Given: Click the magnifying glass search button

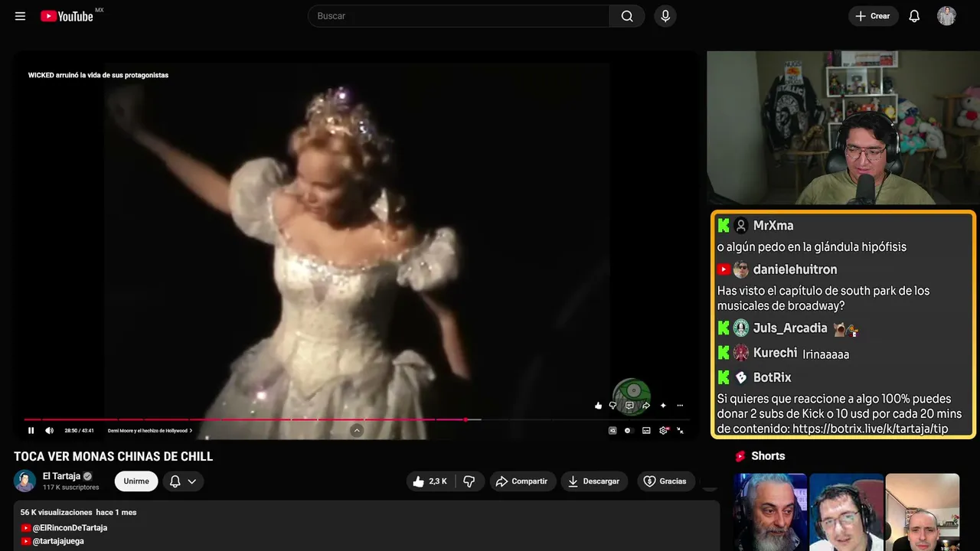Looking at the screenshot, I should 627,16.
